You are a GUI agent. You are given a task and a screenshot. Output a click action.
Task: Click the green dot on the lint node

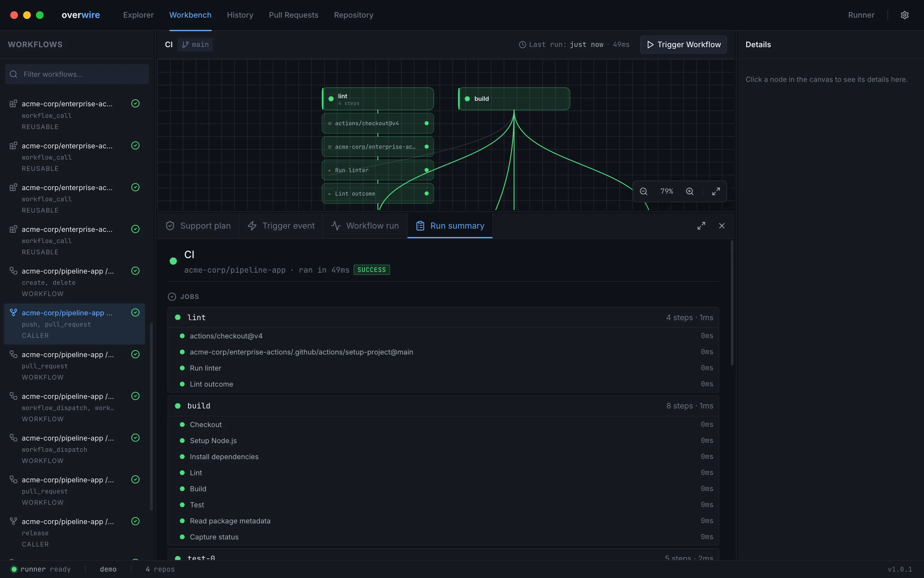pyautogui.click(x=331, y=99)
